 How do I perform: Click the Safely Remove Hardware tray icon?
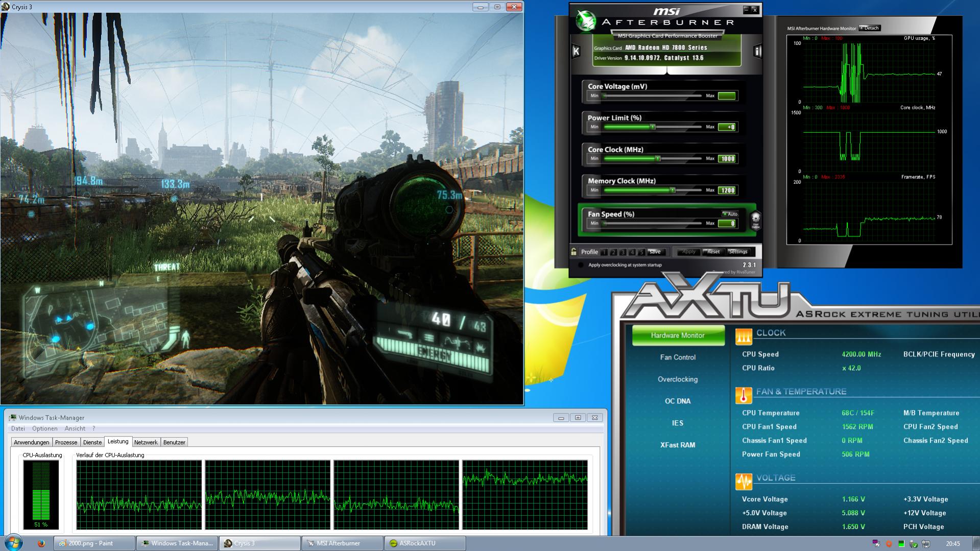click(x=914, y=544)
